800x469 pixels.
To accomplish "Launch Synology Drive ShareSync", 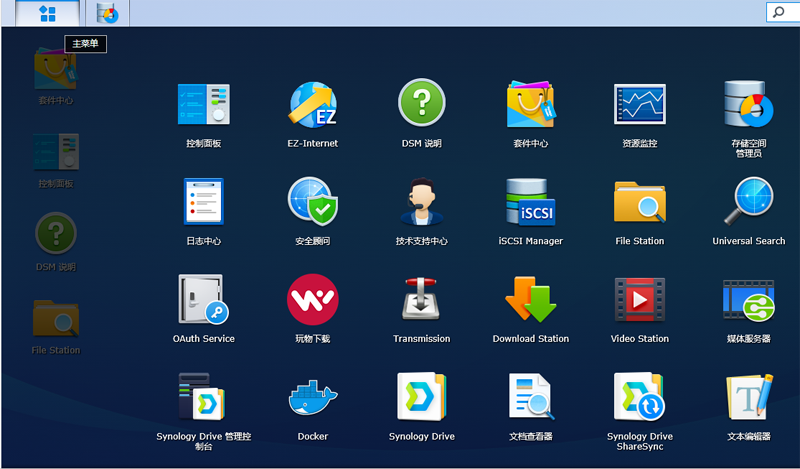I will pyautogui.click(x=639, y=397).
